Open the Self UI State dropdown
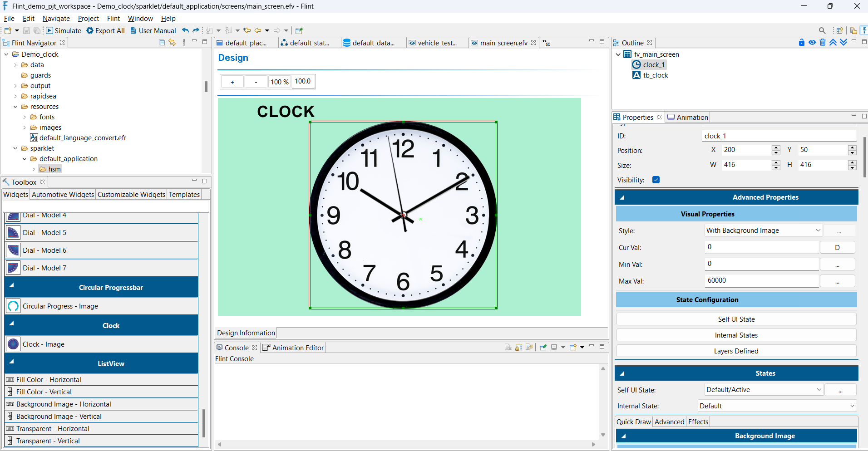Viewport: 868px width, 451px height. (763, 389)
